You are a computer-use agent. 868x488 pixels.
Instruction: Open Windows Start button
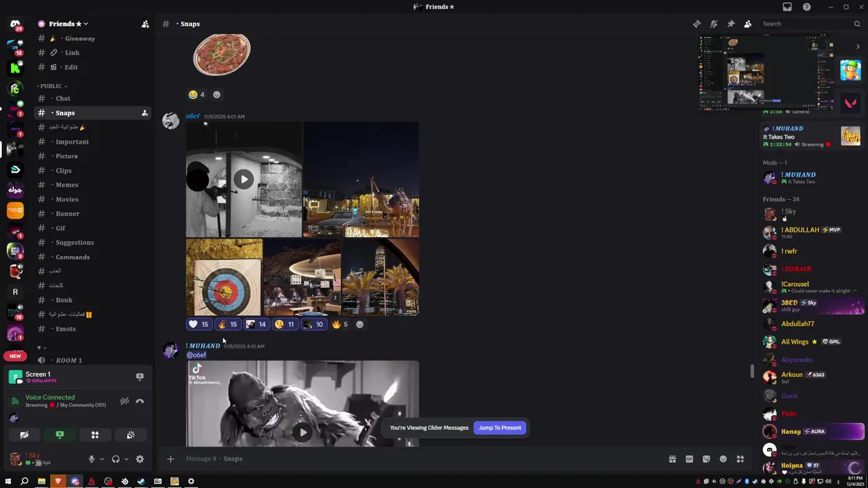coord(8,481)
